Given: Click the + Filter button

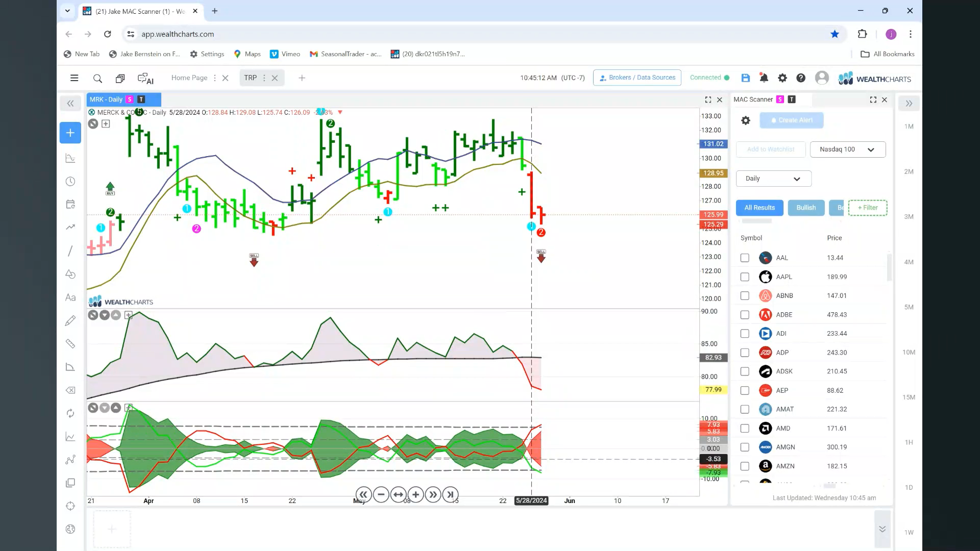Looking at the screenshot, I should (868, 208).
